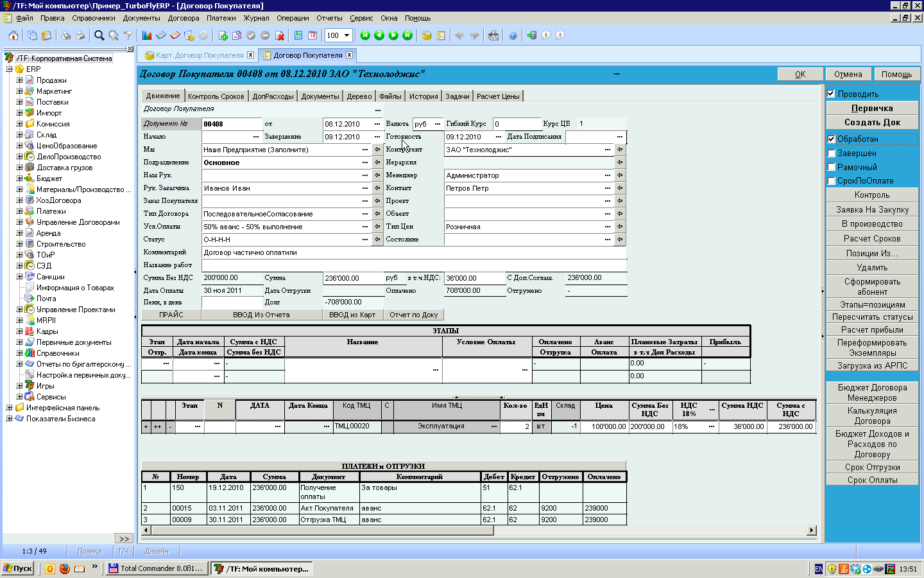Expand the Справочники tree node
This screenshot has width=924, height=578.
(19, 353)
